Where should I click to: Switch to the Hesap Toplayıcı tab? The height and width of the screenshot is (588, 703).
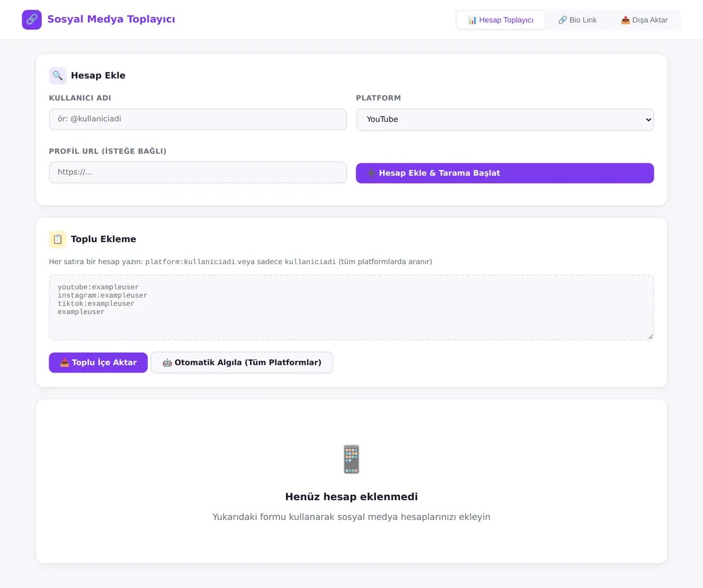[x=501, y=20]
